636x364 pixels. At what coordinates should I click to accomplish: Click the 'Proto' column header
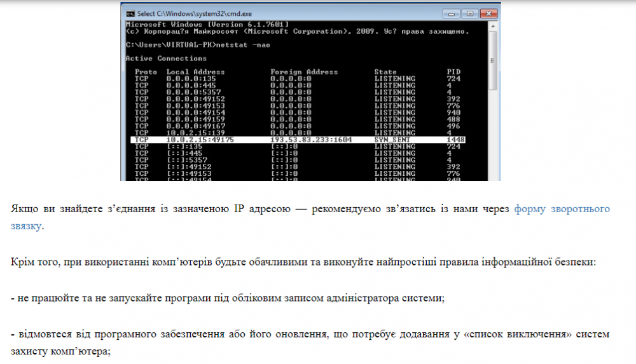[146, 72]
